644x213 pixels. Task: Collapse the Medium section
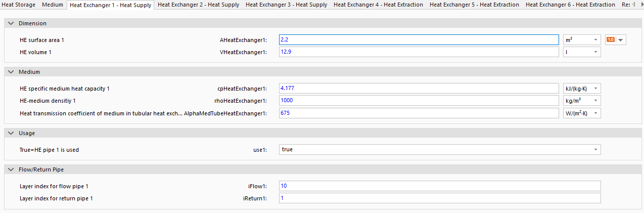pyautogui.click(x=11, y=72)
